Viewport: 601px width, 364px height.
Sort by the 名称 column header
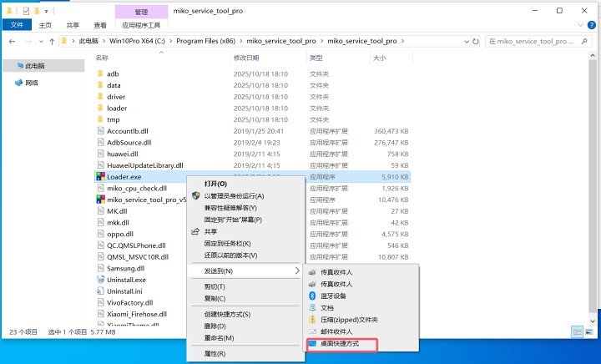click(102, 58)
